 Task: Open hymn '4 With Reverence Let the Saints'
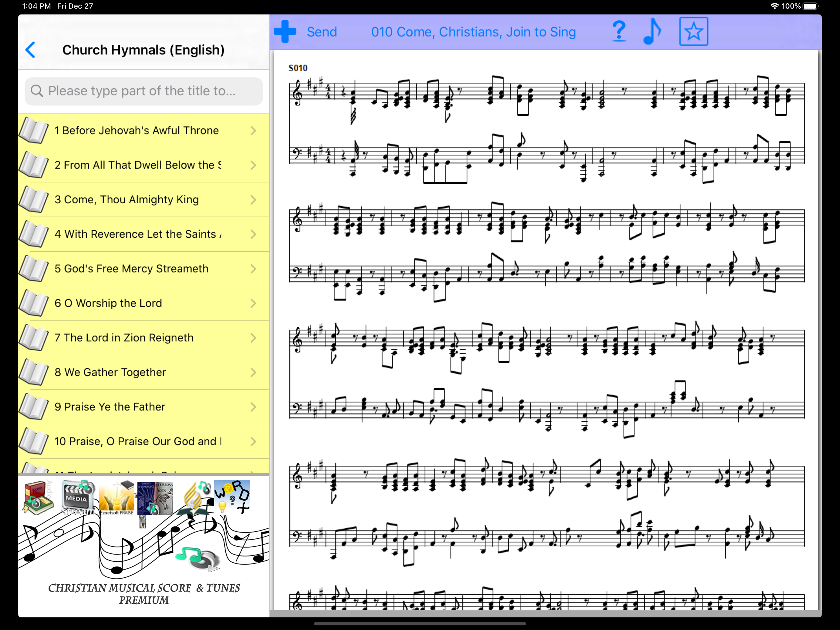point(144,234)
